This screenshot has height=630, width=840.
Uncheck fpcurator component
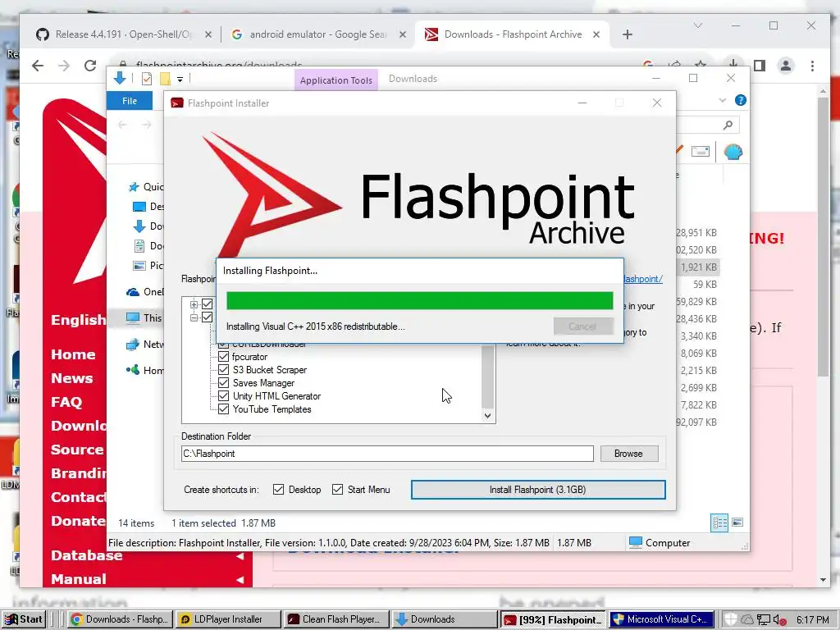[x=223, y=357]
